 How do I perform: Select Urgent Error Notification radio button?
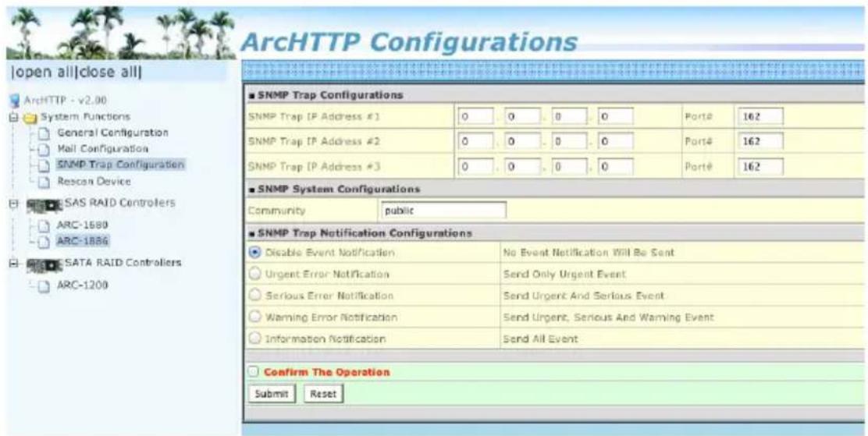(254, 274)
